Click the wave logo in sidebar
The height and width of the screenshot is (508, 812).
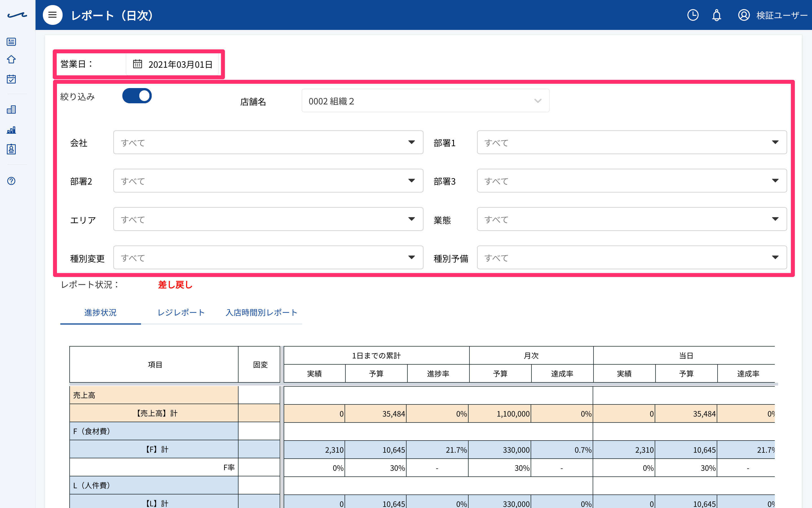(x=17, y=15)
